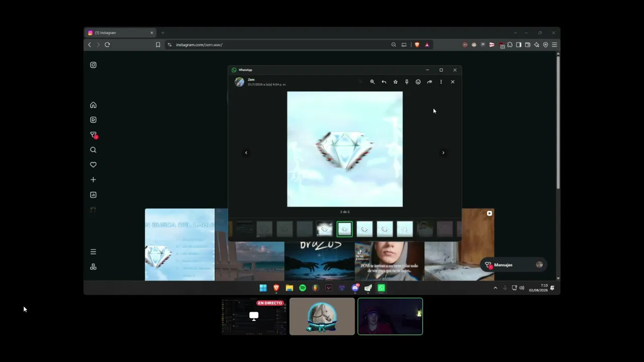Select the horse avatar participant tile
Screen dimensions: 644x362
click(x=322, y=316)
